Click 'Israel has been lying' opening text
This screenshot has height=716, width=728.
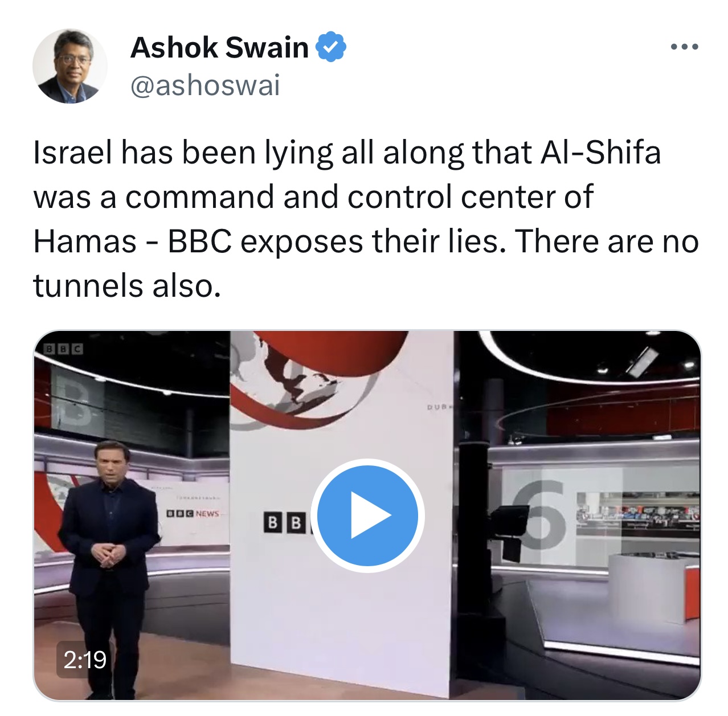[x=184, y=154]
